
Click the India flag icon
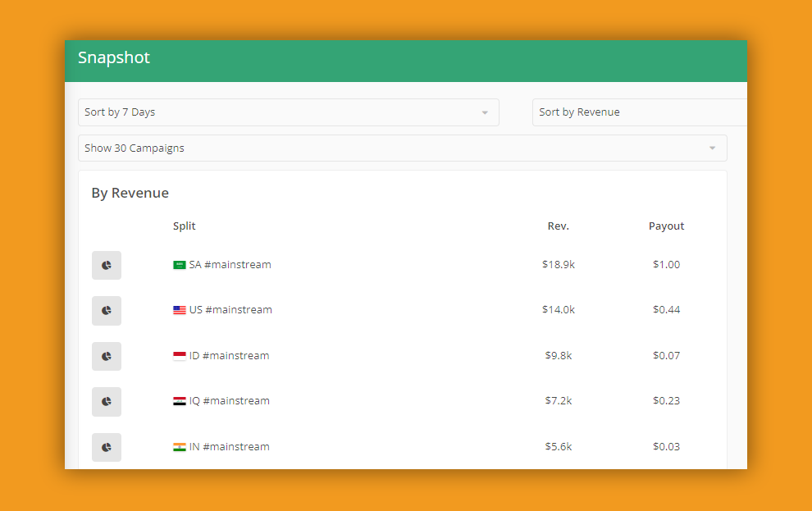pos(179,447)
